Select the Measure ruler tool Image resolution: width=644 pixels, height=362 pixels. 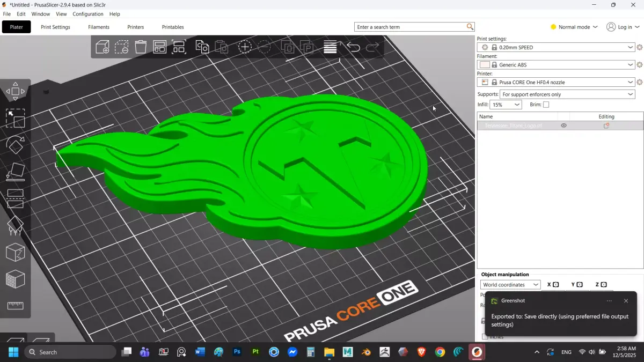[x=15, y=306]
